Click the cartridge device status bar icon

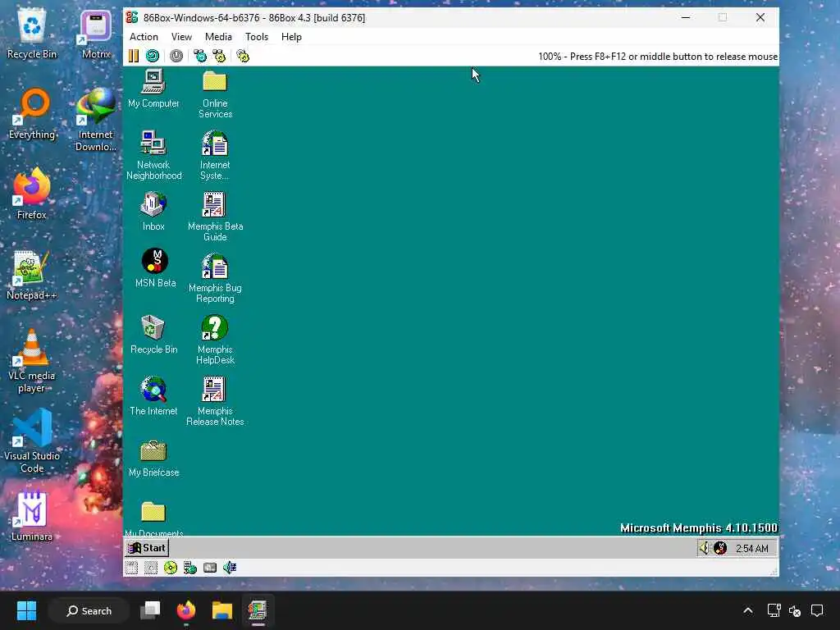tap(210, 568)
